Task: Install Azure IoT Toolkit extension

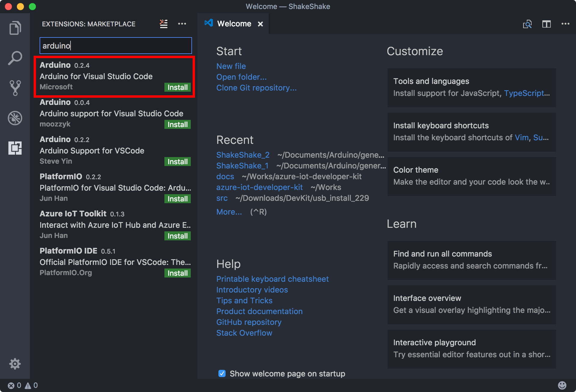Action: point(178,236)
